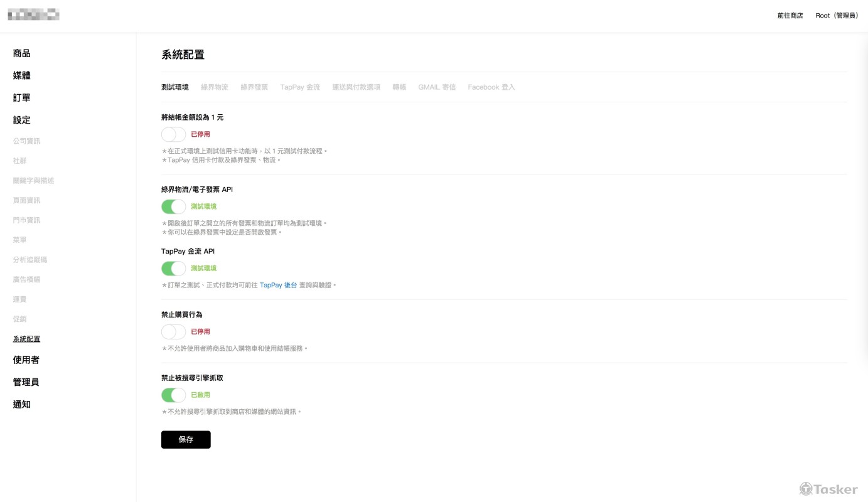Screen dimensions: 868x502
Task: Toggle the TapPay 金流 API switch
Action: pos(173,269)
